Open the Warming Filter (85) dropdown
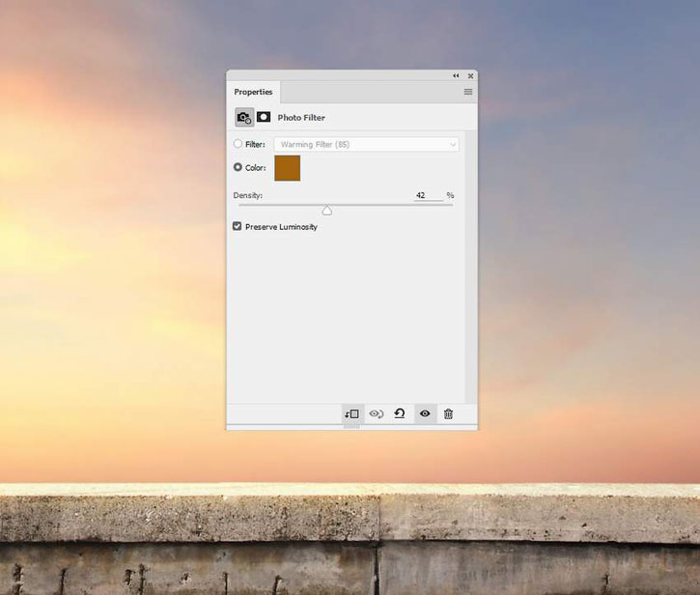 pos(366,144)
